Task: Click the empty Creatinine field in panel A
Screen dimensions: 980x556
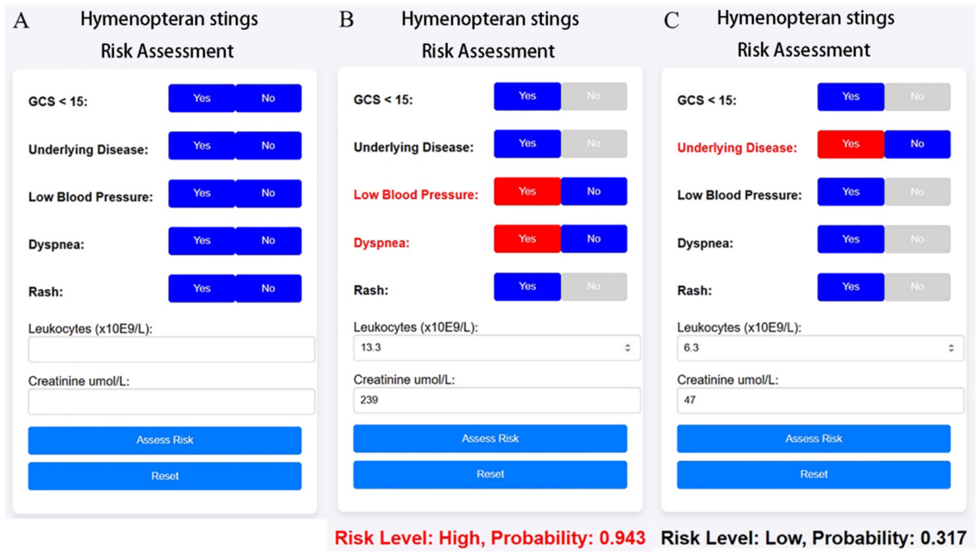Action: [172, 402]
